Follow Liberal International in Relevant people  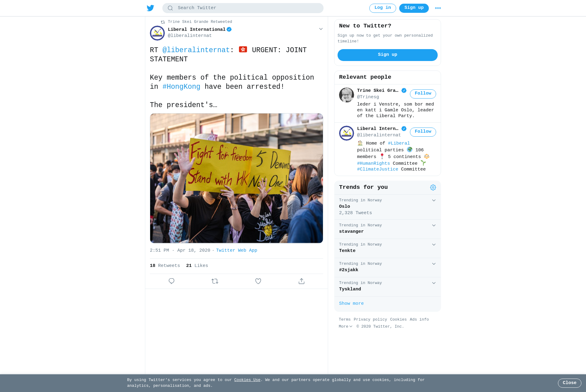(423, 132)
